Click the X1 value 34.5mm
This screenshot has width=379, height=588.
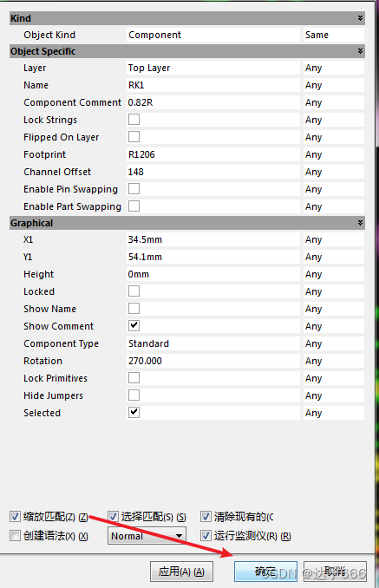tap(213, 239)
